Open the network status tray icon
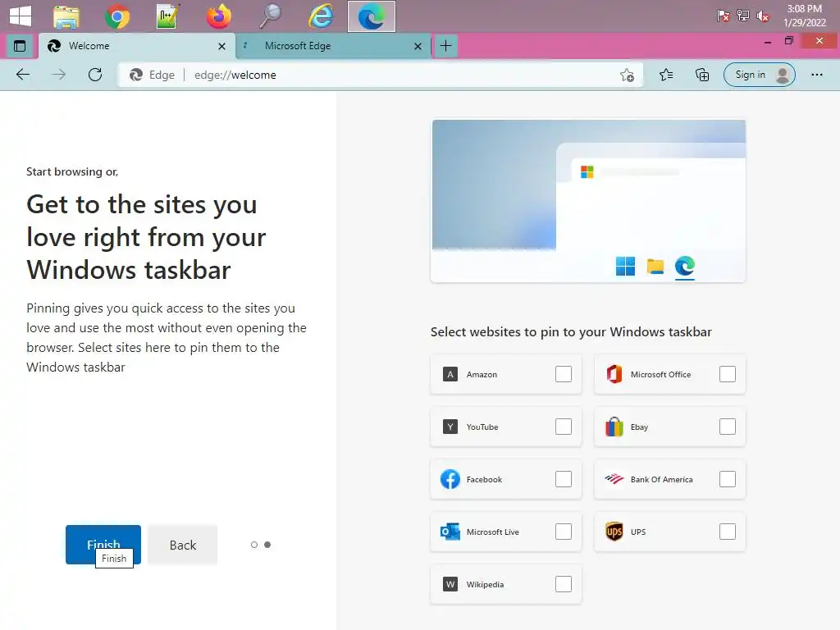 [x=743, y=16]
